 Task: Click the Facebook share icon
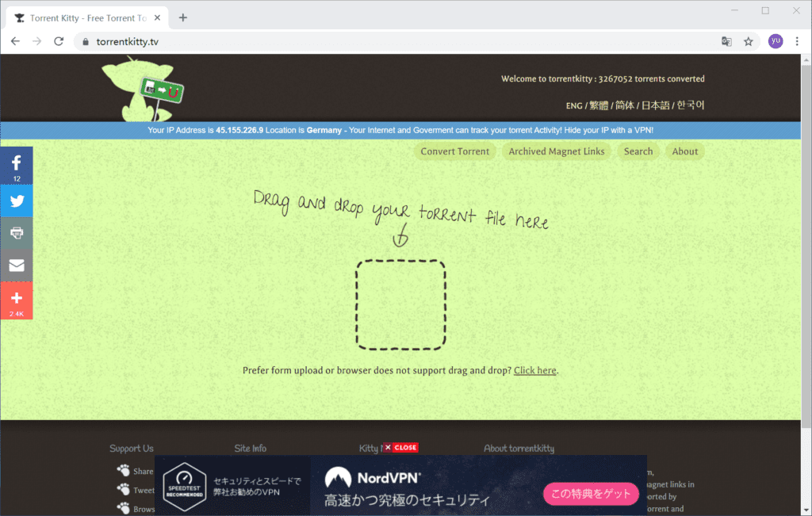16,164
